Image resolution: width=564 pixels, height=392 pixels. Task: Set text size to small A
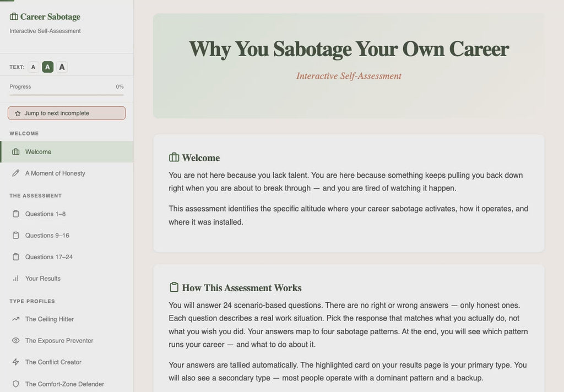[34, 67]
